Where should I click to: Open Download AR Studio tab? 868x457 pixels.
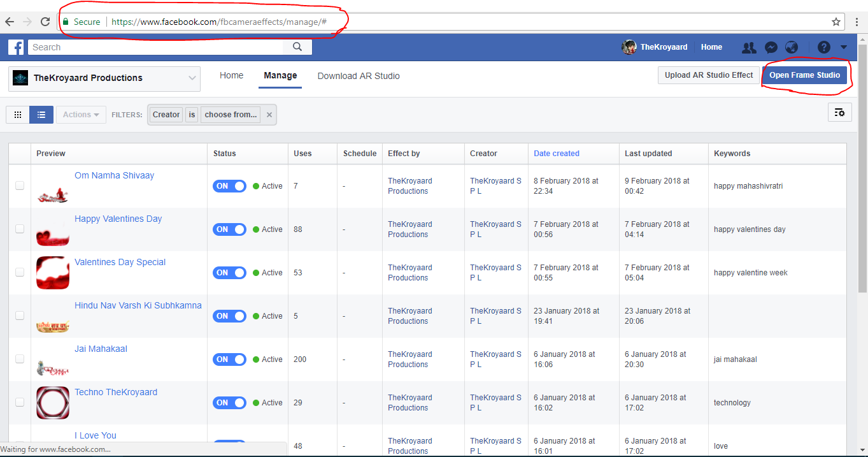[359, 76]
